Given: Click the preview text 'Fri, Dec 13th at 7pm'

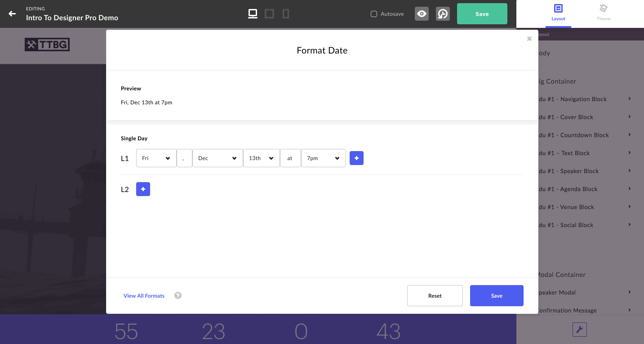Looking at the screenshot, I should [147, 103].
